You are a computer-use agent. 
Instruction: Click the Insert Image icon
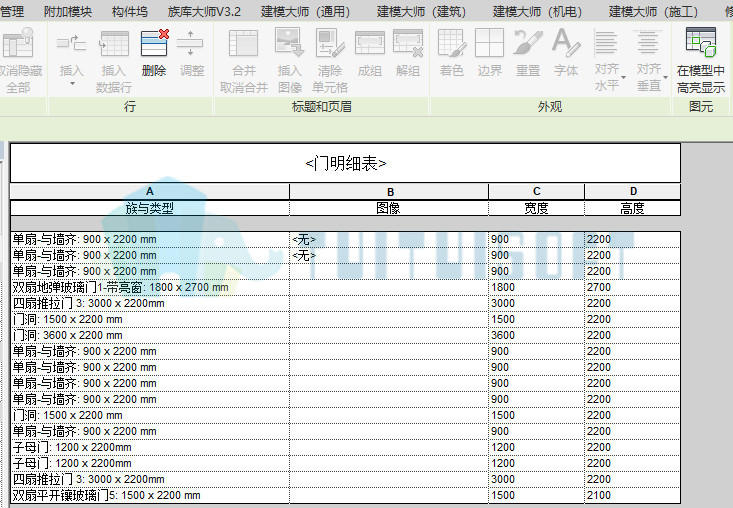289,43
